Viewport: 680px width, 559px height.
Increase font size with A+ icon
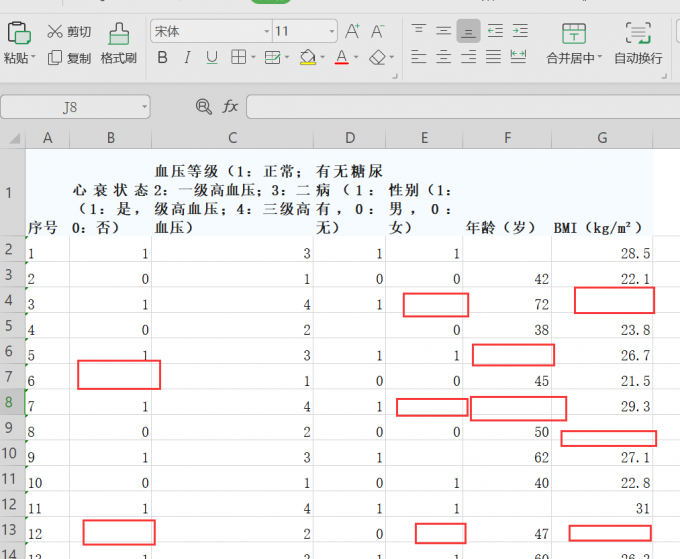pos(352,31)
